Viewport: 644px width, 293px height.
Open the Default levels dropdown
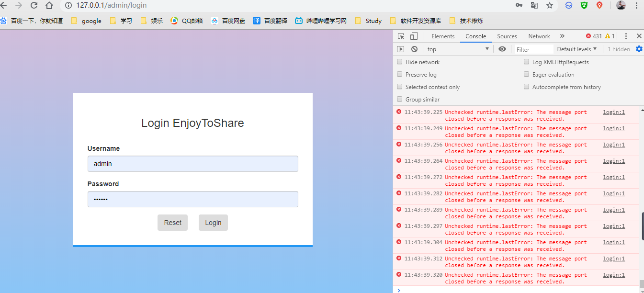[577, 49]
